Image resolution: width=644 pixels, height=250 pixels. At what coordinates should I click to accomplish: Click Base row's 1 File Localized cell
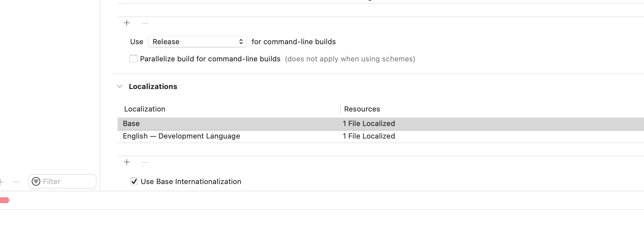coord(369,124)
